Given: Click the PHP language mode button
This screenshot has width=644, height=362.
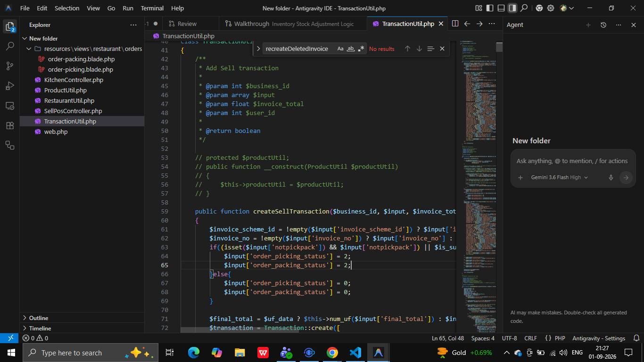Looking at the screenshot, I should [555, 338].
